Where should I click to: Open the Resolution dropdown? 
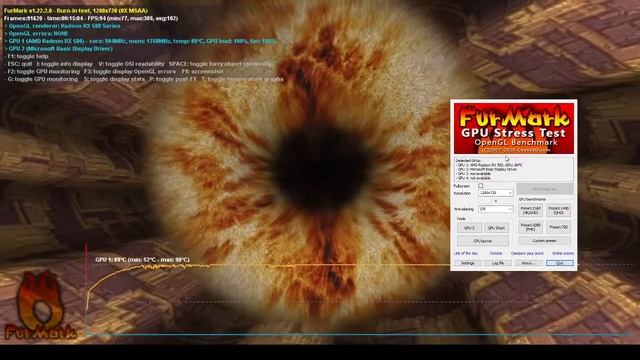point(496,193)
